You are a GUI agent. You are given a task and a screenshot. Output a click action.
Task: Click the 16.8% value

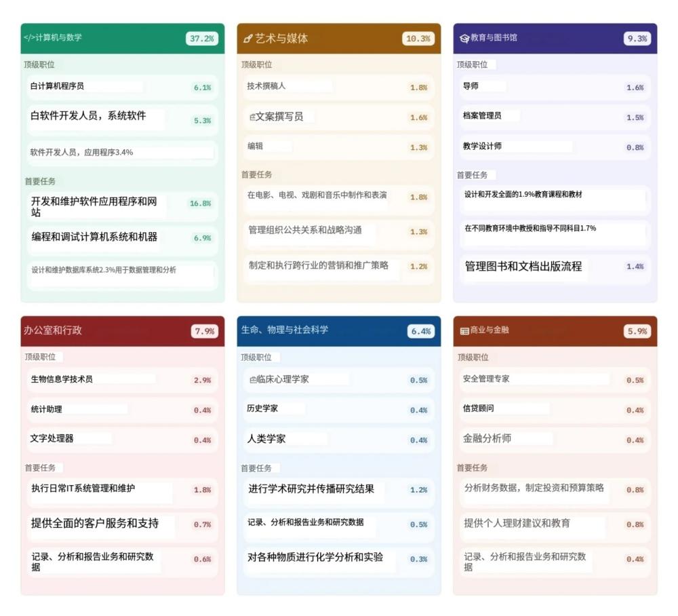pyautogui.click(x=200, y=204)
